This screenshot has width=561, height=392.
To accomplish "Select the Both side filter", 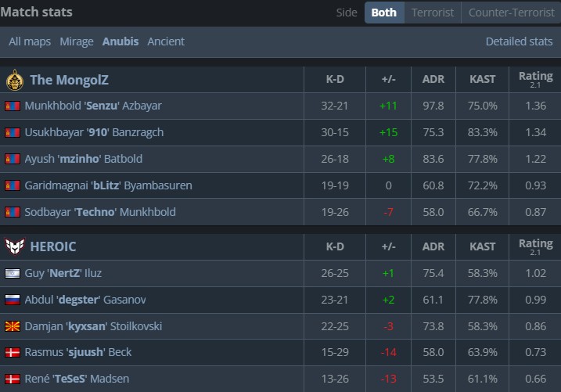I will tap(383, 13).
